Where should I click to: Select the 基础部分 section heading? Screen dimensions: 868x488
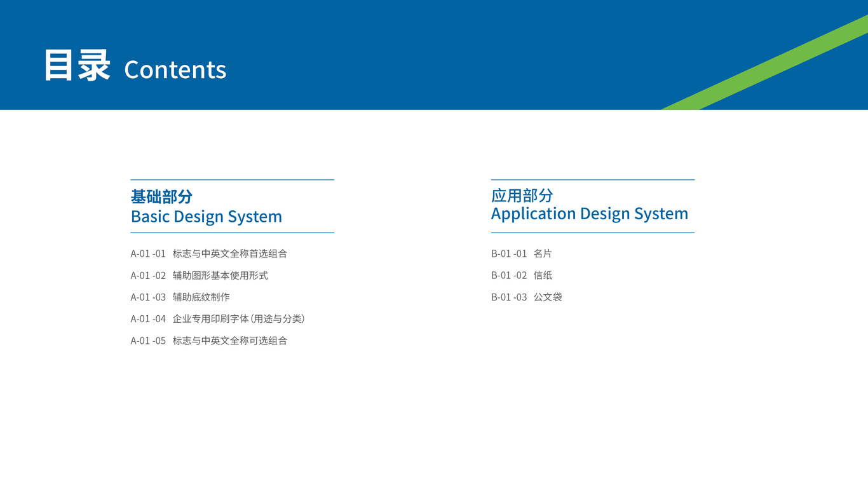click(161, 196)
